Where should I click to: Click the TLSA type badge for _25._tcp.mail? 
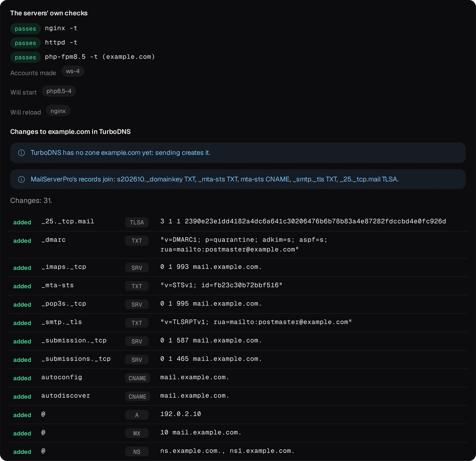click(137, 222)
